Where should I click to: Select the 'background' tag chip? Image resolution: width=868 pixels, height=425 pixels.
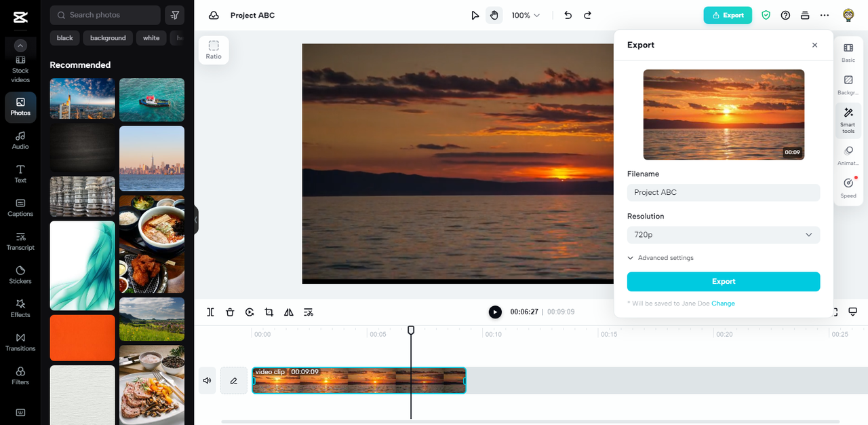click(108, 38)
